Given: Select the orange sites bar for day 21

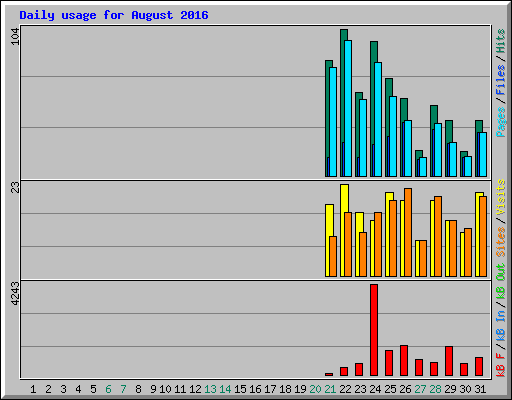Looking at the screenshot, I should click(333, 256).
